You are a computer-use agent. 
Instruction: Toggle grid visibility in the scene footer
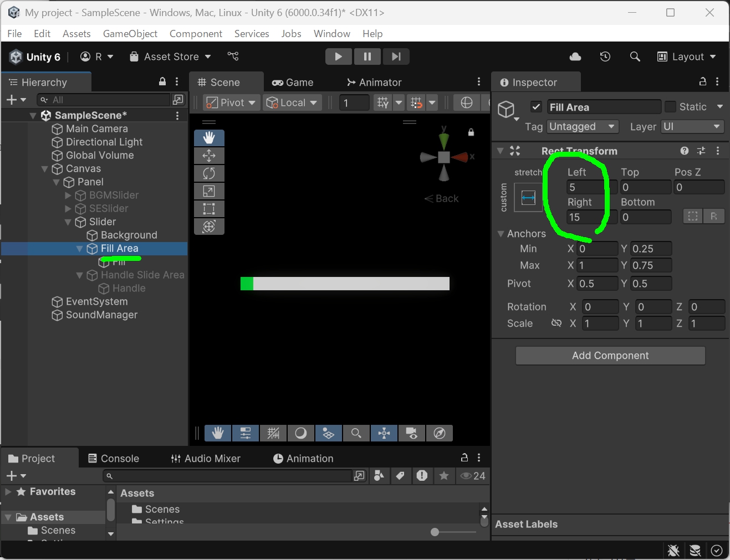[273, 433]
